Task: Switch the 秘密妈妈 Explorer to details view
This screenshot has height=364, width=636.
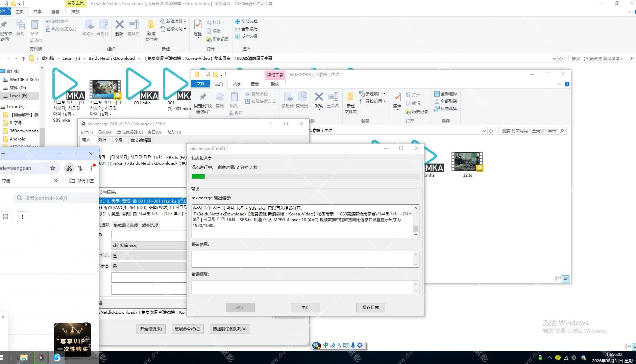Action: point(558,279)
